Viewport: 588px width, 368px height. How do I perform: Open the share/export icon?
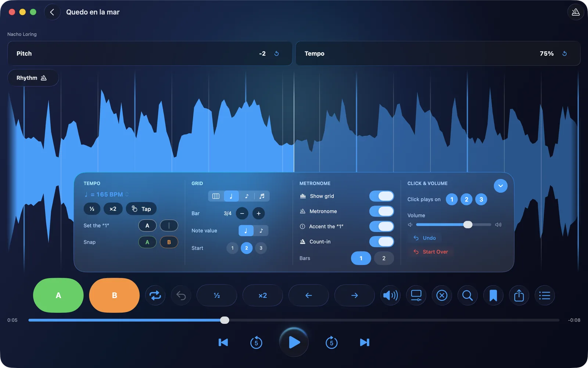(519, 295)
